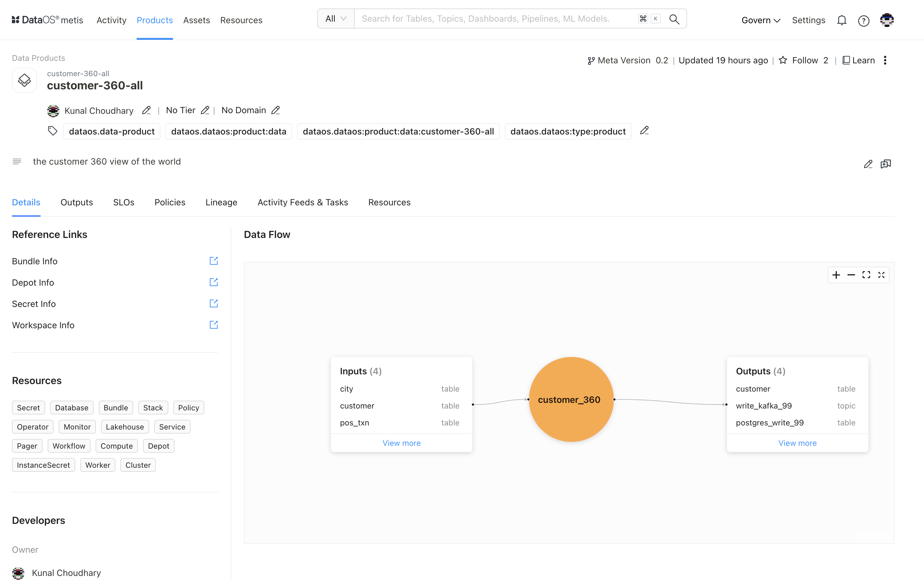Click the zoom in icon in Data Flow
This screenshot has height=580, width=924.
(x=837, y=275)
